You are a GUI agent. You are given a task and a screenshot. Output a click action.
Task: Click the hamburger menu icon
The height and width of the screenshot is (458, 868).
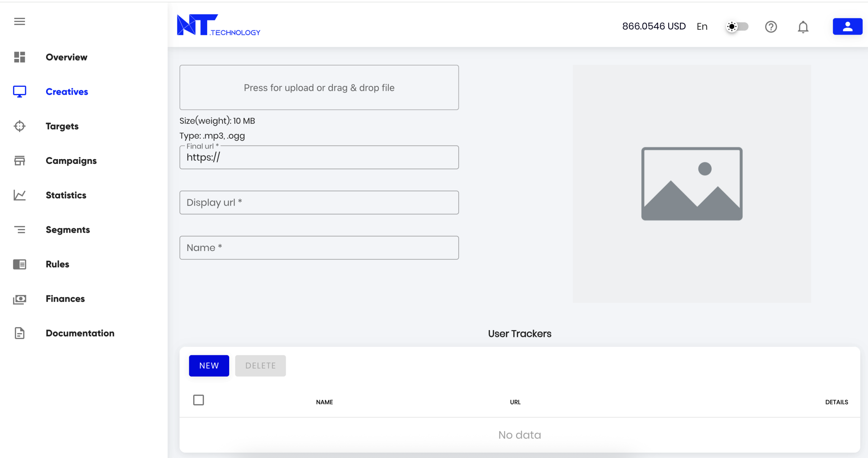coord(19,21)
